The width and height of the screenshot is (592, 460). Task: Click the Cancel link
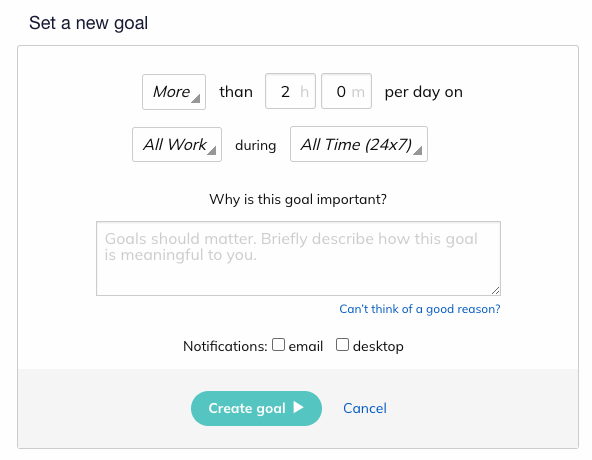pos(365,408)
